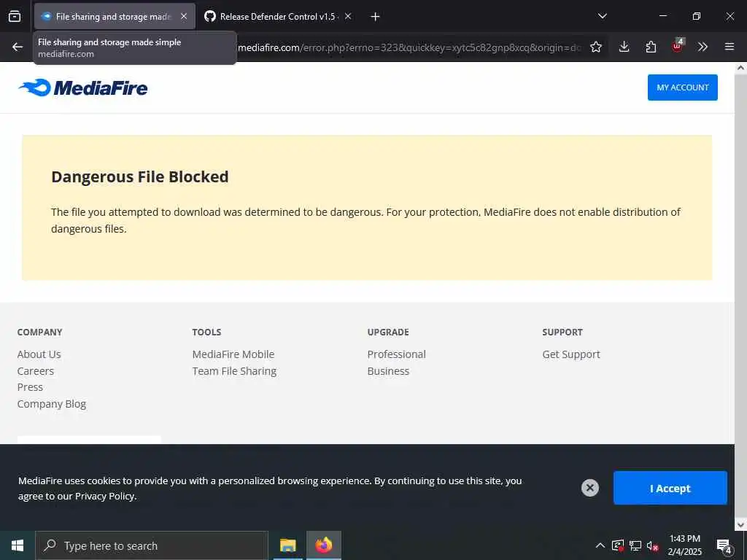Accept cookies with I Accept button
Image resolution: width=747 pixels, height=560 pixels.
click(670, 488)
